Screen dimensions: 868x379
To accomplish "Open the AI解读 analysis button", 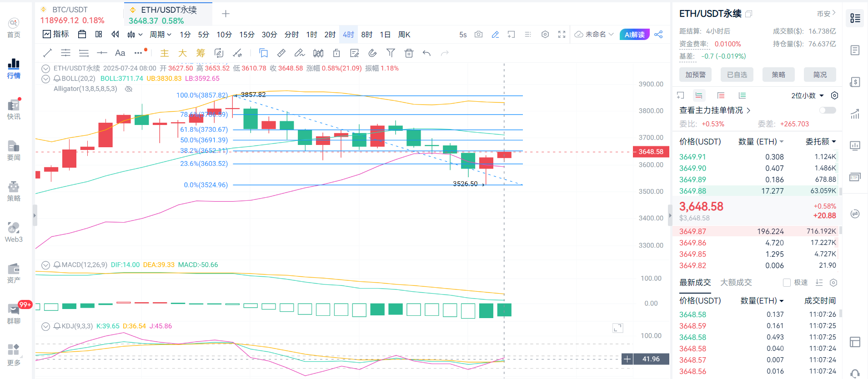I will point(635,35).
